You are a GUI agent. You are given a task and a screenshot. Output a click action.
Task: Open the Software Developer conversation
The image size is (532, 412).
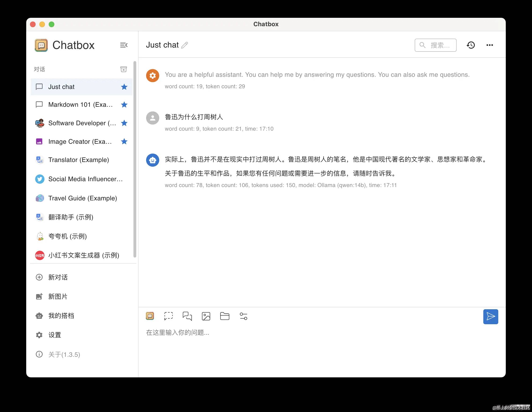click(x=81, y=123)
